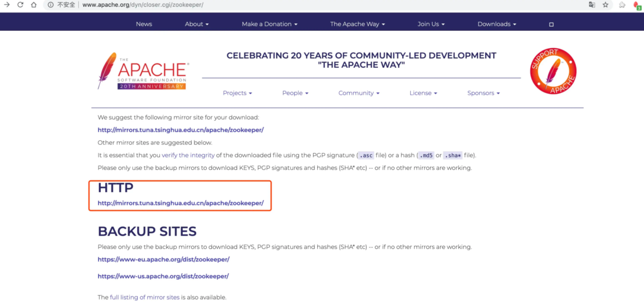Open the www-us.apache.org backup link

click(x=163, y=276)
